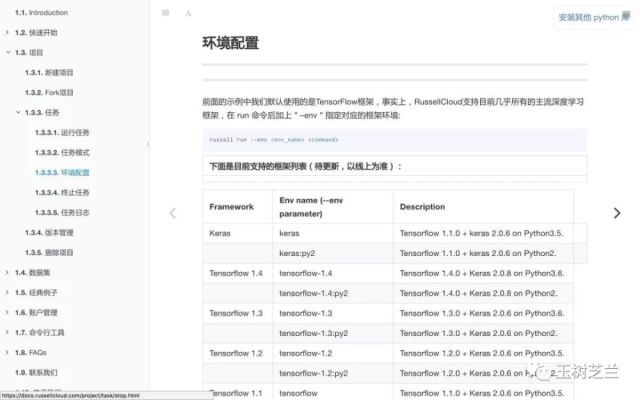Collapse the 1.3.3 任务 section chevron

[x=18, y=112]
